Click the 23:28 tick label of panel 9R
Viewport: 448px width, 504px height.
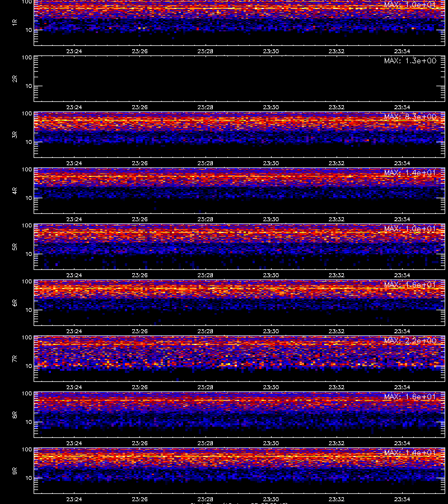click(x=206, y=499)
